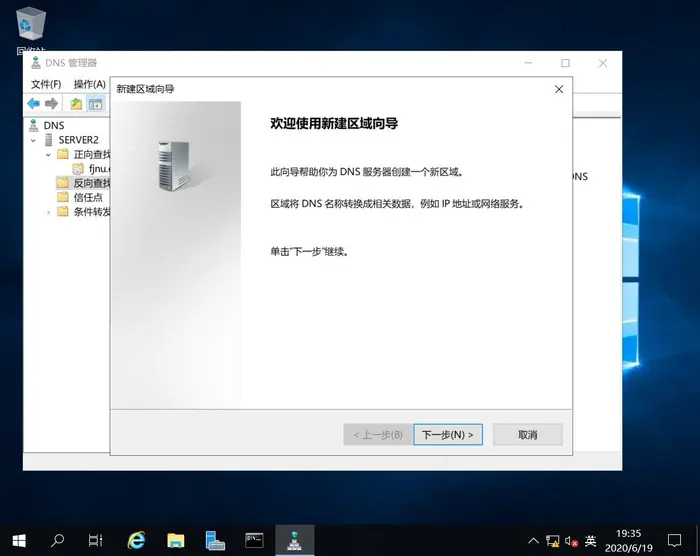Click the 下一步(N) button
This screenshot has height=556, width=700.
pos(448,435)
